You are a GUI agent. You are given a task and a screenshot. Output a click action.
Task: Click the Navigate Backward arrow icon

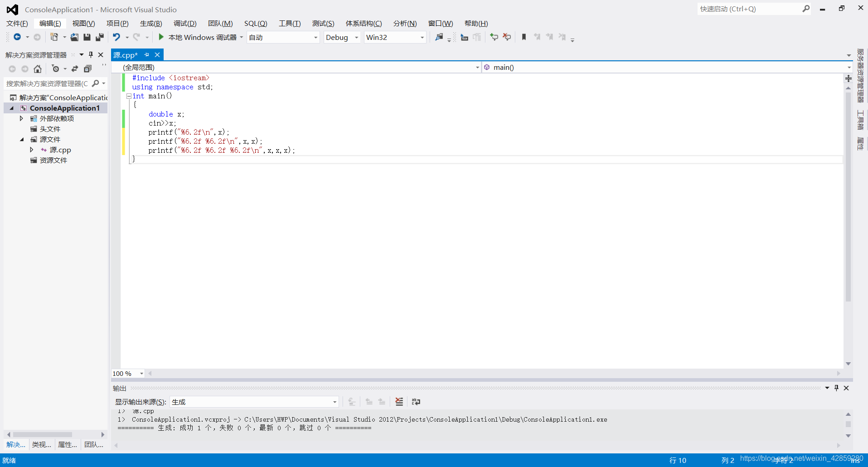click(17, 37)
